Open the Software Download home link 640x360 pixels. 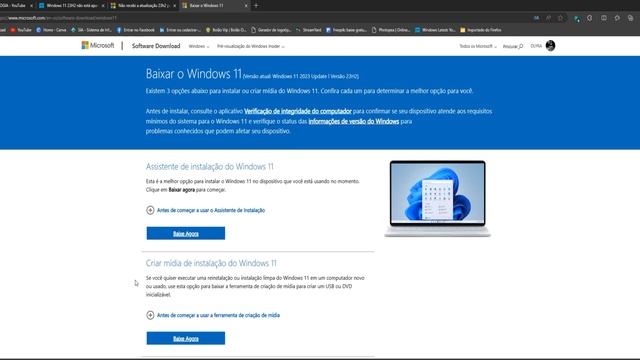156,46
